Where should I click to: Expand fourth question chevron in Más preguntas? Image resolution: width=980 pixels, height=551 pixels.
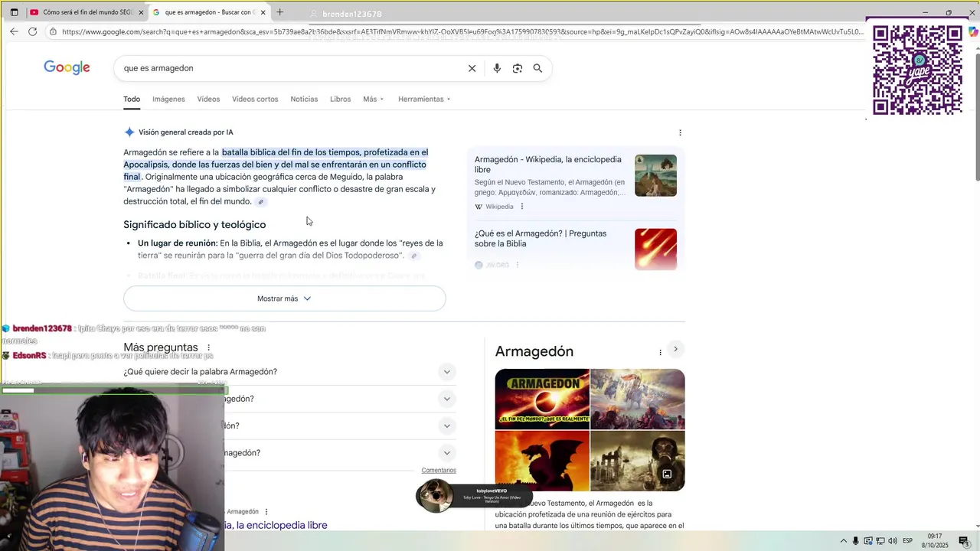447,453
